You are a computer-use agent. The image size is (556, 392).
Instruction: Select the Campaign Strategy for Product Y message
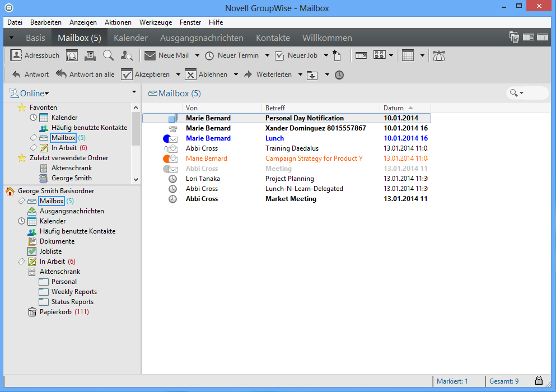point(287,158)
